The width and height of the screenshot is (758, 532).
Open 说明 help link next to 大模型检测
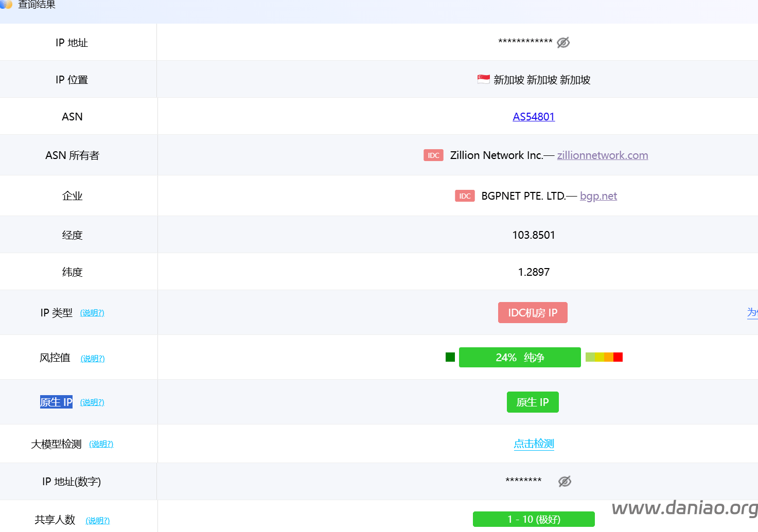(x=101, y=444)
